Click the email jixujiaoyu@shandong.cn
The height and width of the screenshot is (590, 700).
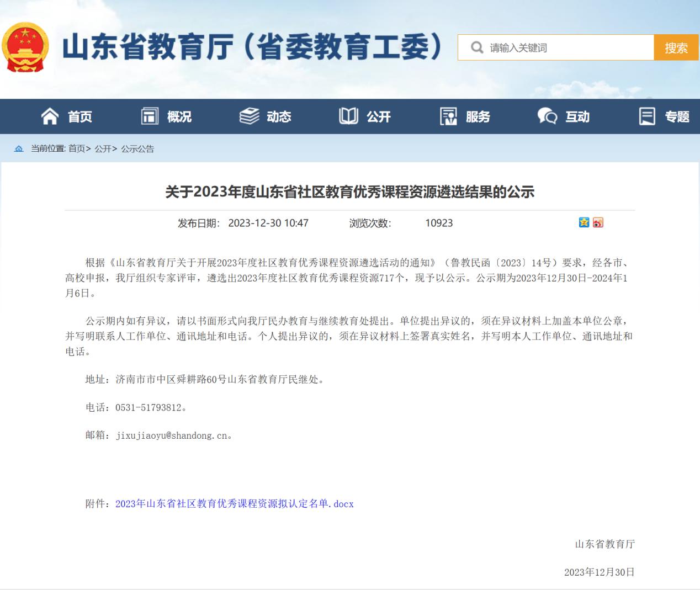click(171, 435)
